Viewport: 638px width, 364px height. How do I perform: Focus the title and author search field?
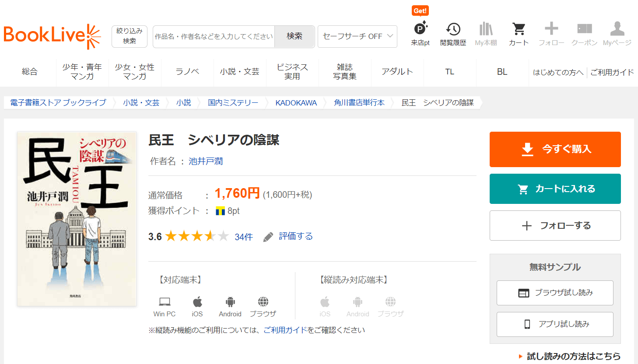tap(214, 36)
